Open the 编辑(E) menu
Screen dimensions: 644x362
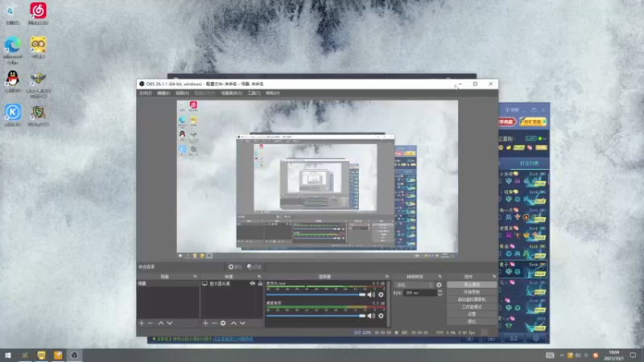tap(163, 93)
